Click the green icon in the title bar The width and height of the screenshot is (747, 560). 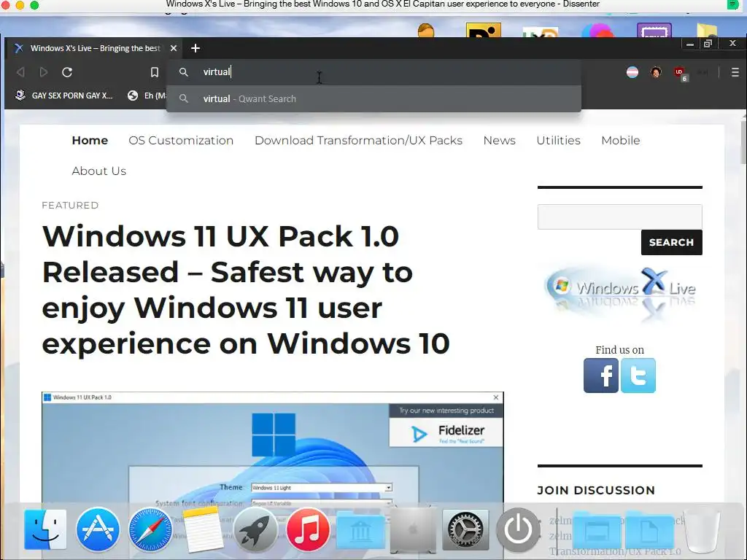tap(732, 4)
